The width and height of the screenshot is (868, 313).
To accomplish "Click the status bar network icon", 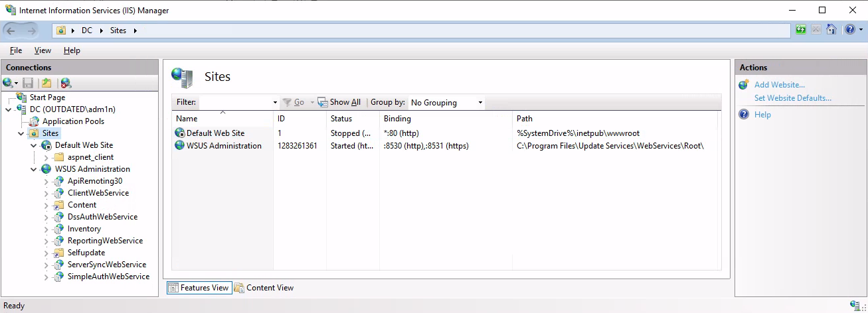I will (855, 305).
